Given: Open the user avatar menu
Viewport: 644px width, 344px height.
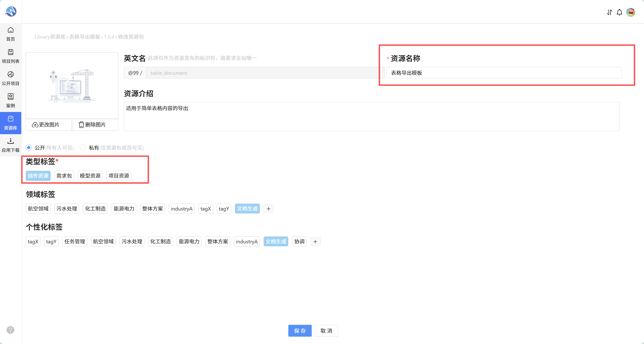Looking at the screenshot, I should [631, 12].
